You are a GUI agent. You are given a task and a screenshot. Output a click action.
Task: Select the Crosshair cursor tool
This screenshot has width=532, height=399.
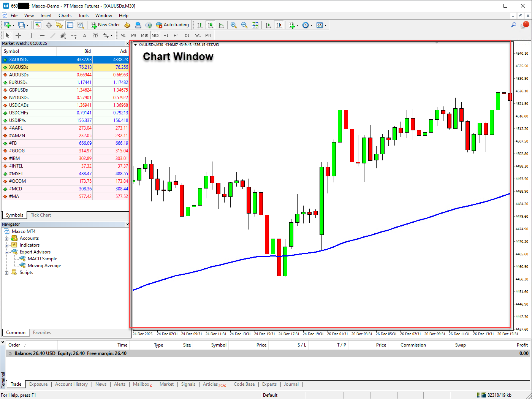[18, 35]
